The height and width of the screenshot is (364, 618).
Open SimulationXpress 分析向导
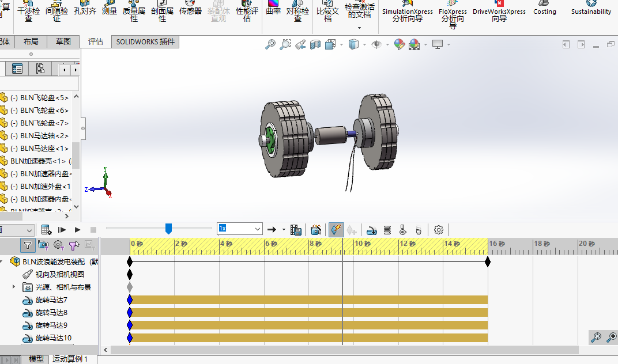407,12
